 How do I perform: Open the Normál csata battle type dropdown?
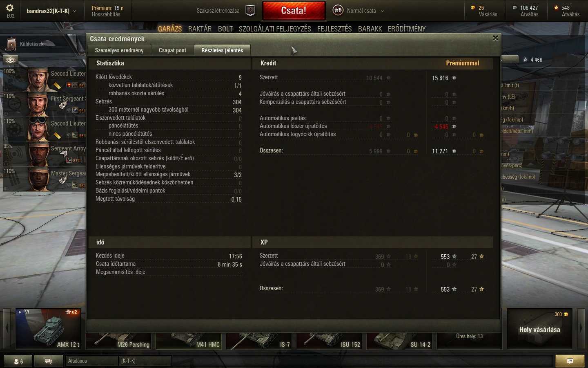pos(359,11)
